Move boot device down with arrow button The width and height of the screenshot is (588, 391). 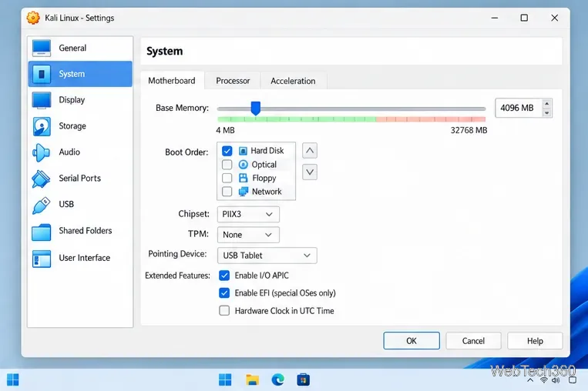(x=310, y=172)
